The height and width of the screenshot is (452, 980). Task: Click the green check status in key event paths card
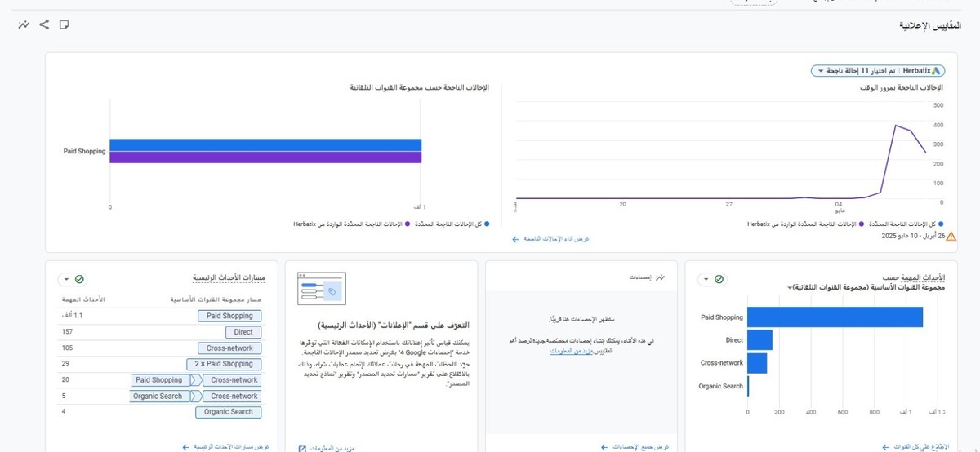tap(79, 279)
